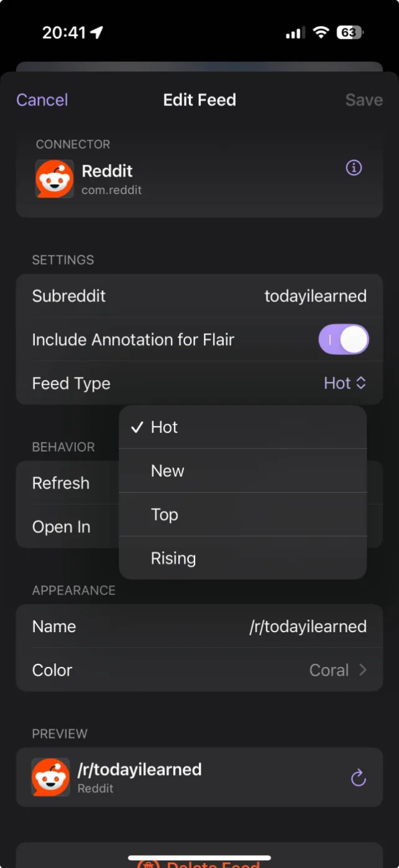Tap Cancel to dismiss Edit Feed
Screen dimensions: 399x868
[x=41, y=100]
